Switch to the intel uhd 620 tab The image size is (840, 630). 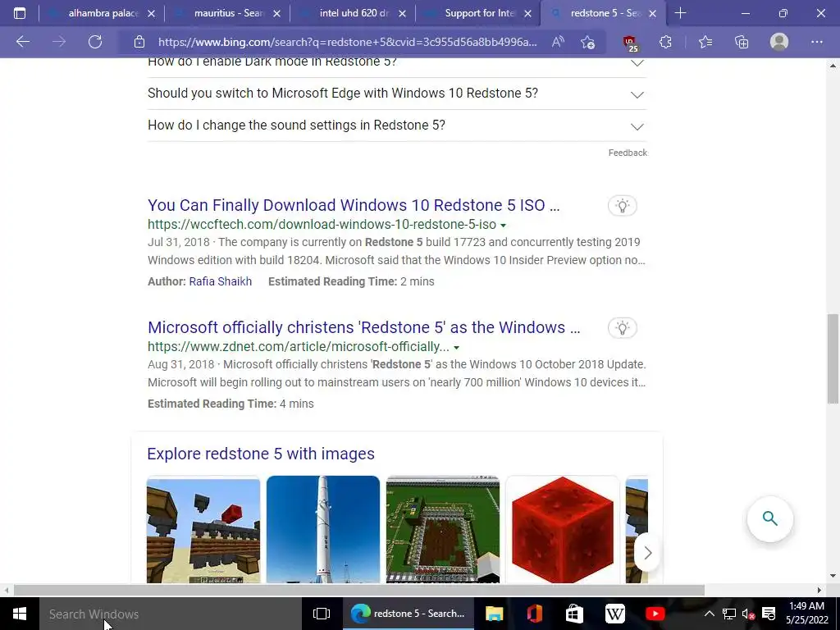353,13
